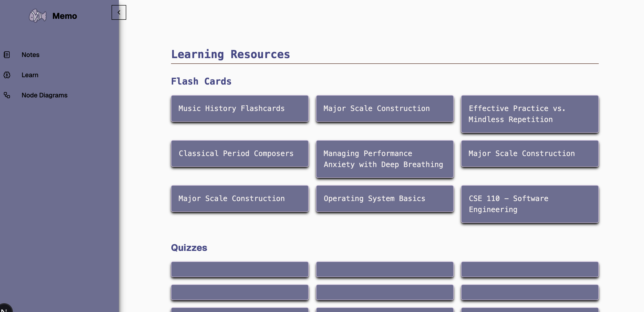Click the Node Diagrams workflow icon
The height and width of the screenshot is (312, 644).
point(7,95)
